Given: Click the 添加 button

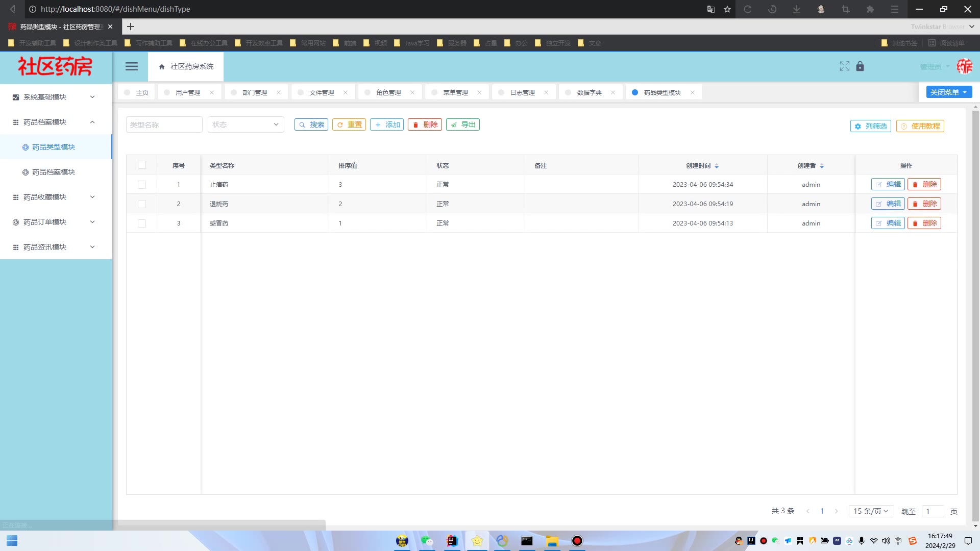Looking at the screenshot, I should pyautogui.click(x=387, y=124).
